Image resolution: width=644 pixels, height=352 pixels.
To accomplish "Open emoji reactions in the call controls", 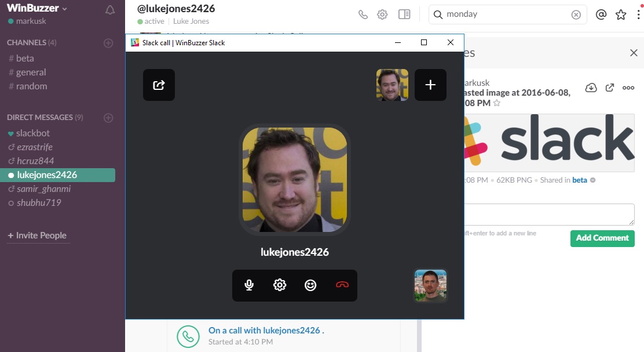I will coord(310,285).
